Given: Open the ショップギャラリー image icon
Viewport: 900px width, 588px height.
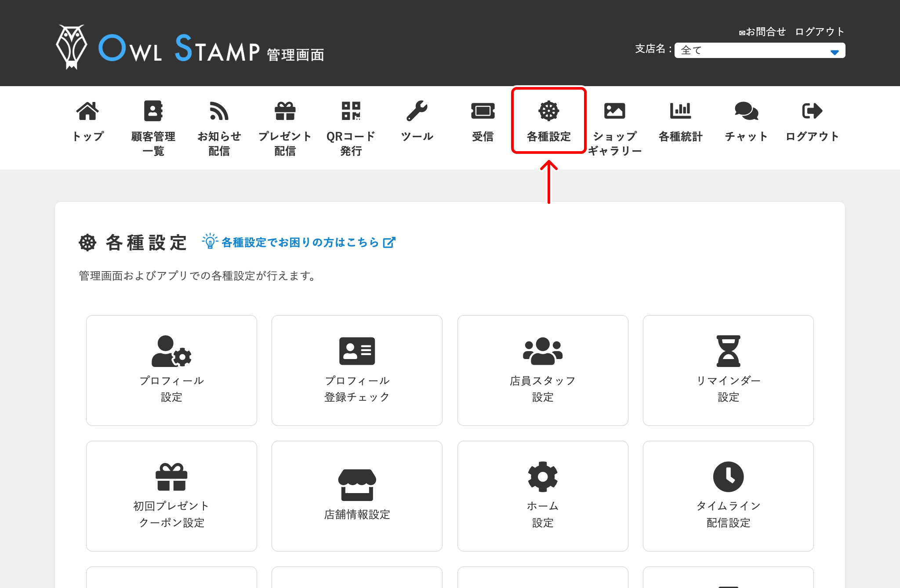Looking at the screenshot, I should point(615,111).
